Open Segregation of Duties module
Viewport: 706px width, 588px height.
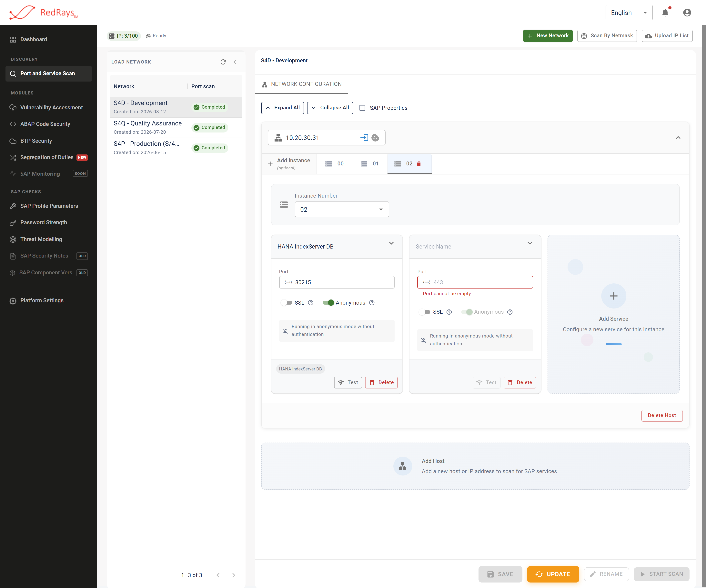[x=48, y=157]
